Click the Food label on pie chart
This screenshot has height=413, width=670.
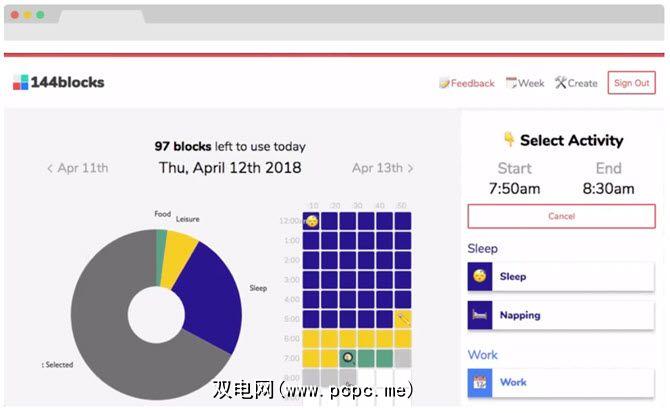[162, 214]
